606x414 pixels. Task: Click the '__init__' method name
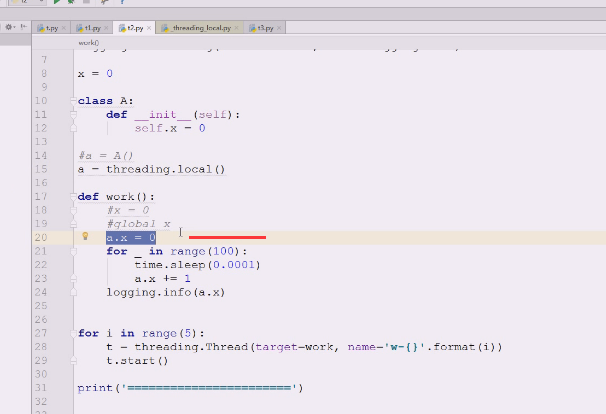pyautogui.click(x=163, y=115)
